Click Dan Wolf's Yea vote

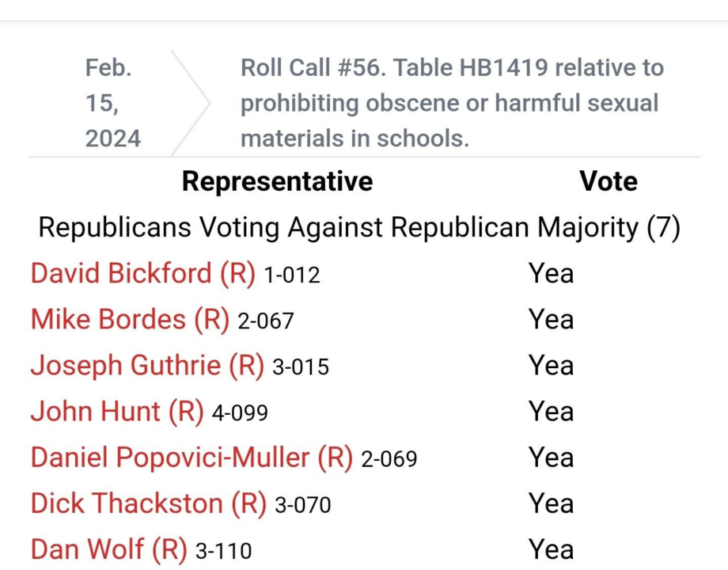551,549
